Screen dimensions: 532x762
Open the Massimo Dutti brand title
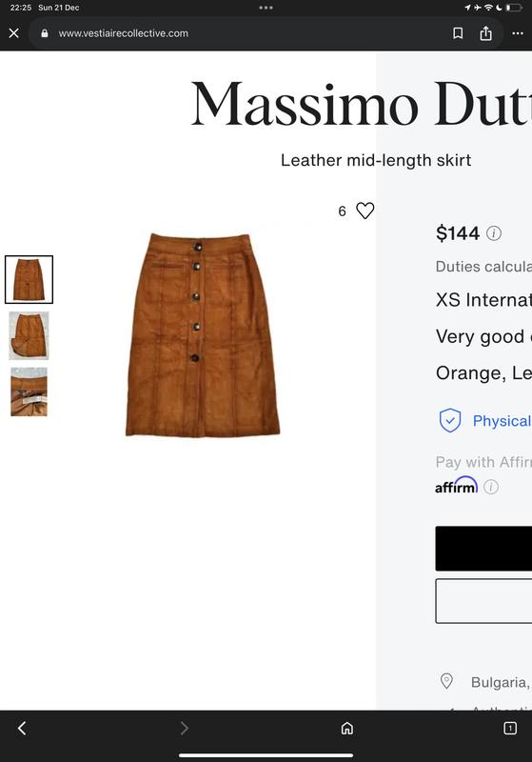(361, 104)
